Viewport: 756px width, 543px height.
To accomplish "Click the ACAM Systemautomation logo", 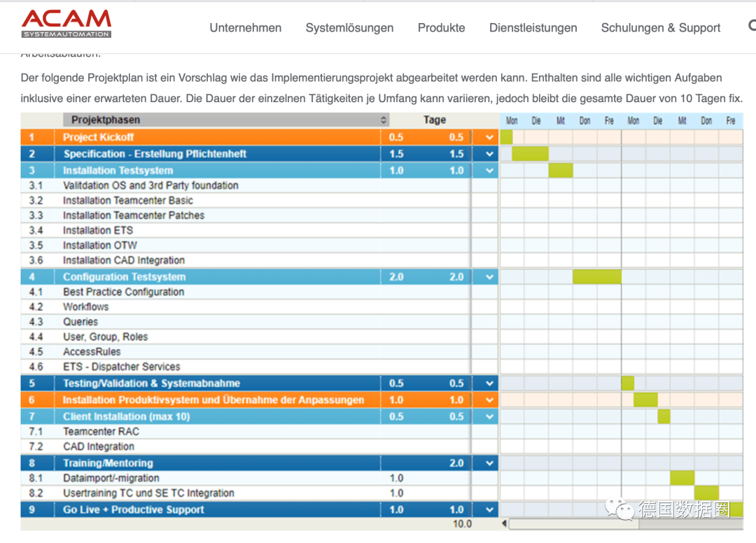I will [66, 23].
